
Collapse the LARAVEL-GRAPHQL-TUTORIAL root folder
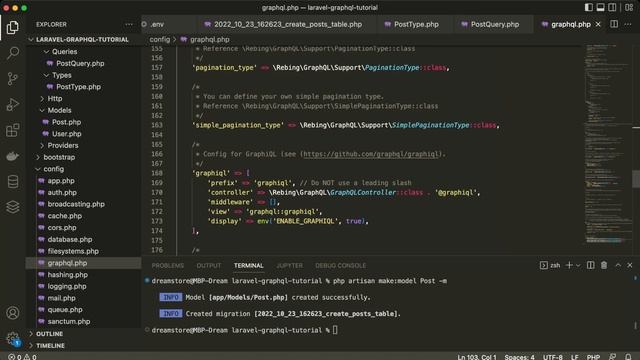click(82, 40)
